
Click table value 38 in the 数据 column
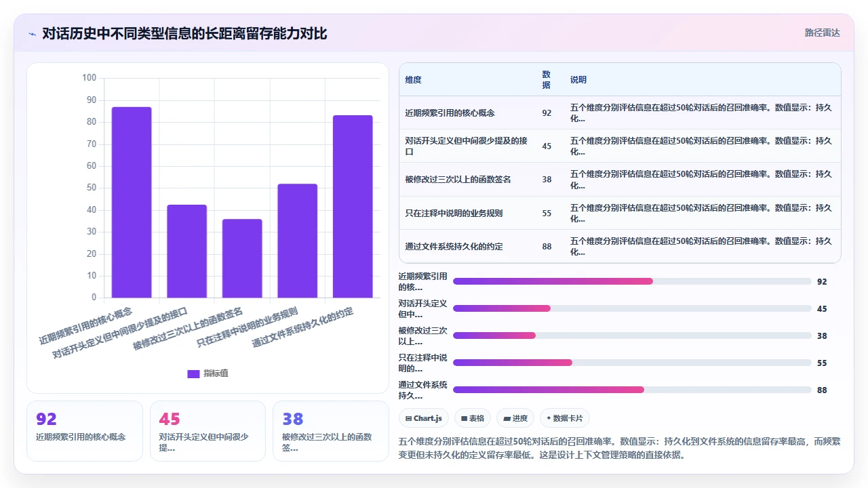(547, 180)
